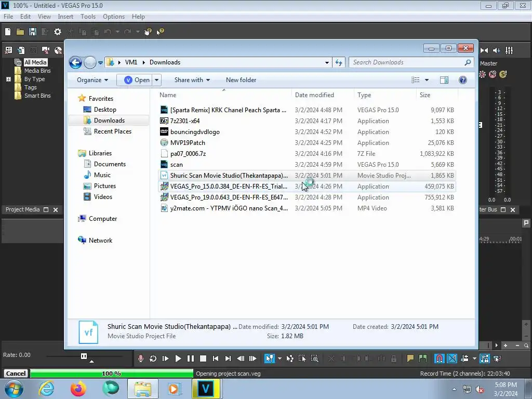Click Downmix Output icon in Master Bus
Screen dimensions: 532x399
click(x=484, y=50)
